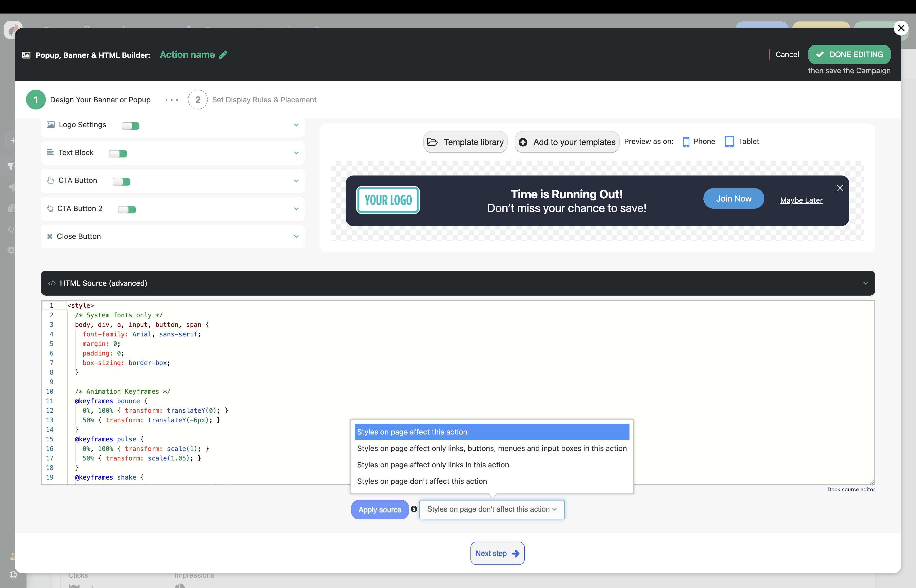Click Cancel in the builder header
Image resolution: width=916 pixels, height=588 pixels.
click(x=787, y=55)
